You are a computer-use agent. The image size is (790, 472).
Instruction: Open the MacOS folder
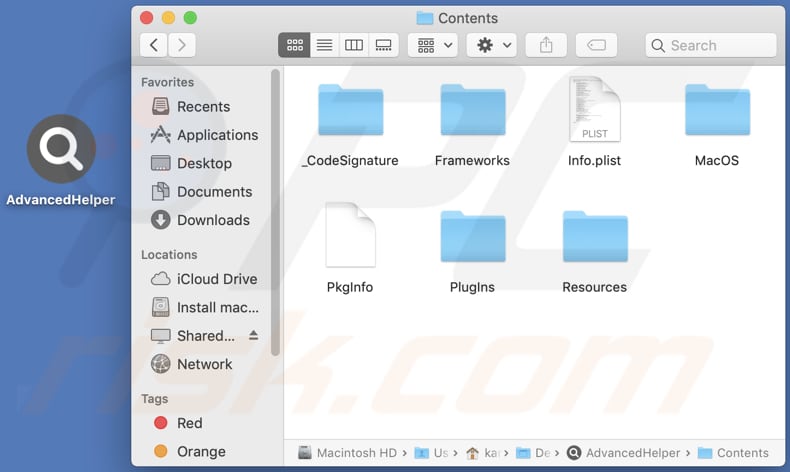pyautogui.click(x=717, y=110)
